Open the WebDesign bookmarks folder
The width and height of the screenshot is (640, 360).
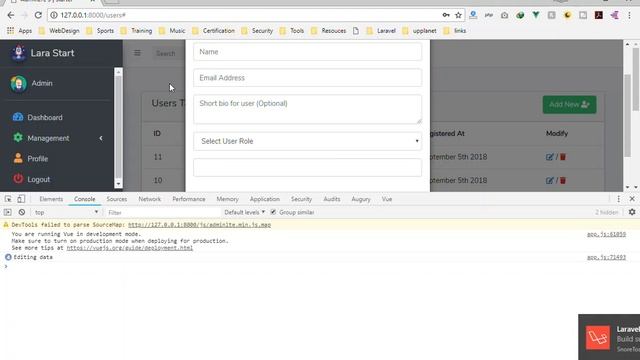(59, 31)
